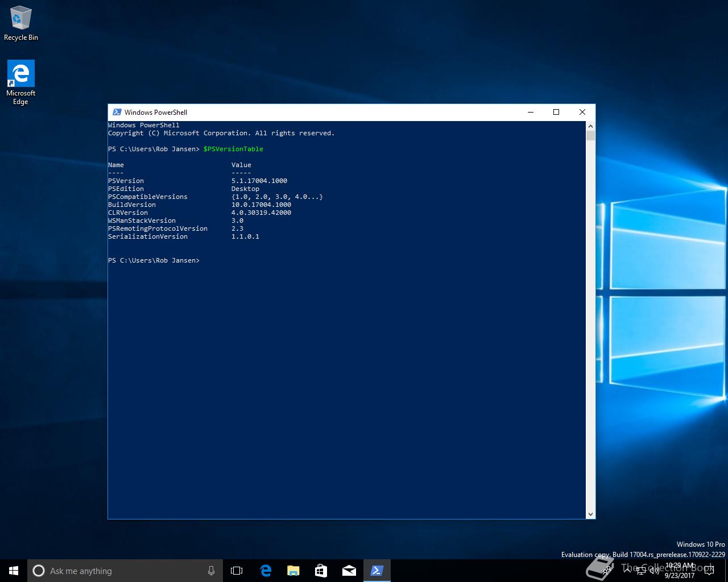Viewport: 728px width, 582px height.
Task: Click the Value column header
Action: point(241,165)
